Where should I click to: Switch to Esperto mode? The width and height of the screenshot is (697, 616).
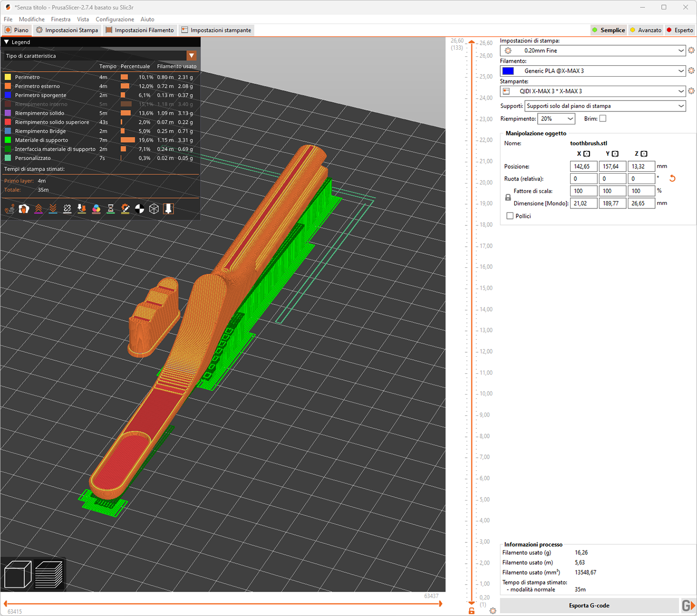pyautogui.click(x=680, y=30)
